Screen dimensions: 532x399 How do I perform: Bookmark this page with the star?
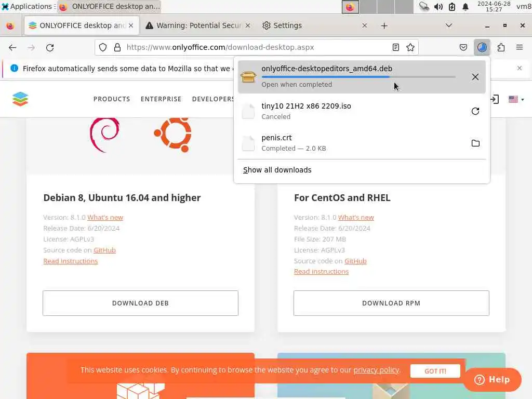[410, 47]
